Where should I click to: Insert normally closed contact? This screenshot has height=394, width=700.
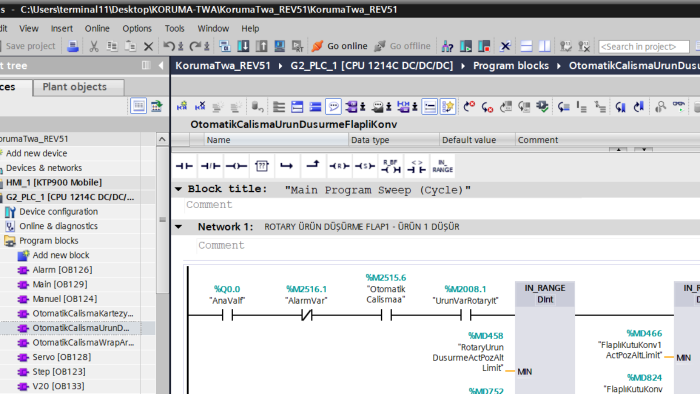[210, 166]
